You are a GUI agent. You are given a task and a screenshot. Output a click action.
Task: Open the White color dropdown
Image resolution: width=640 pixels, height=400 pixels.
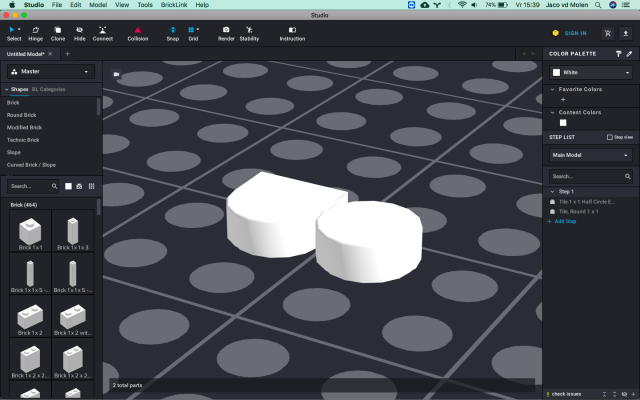coord(590,72)
